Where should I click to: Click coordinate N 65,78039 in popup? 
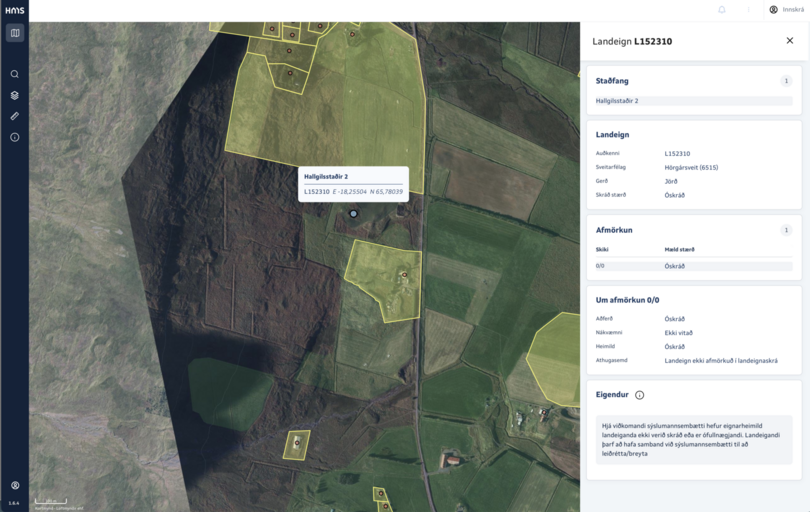click(386, 192)
